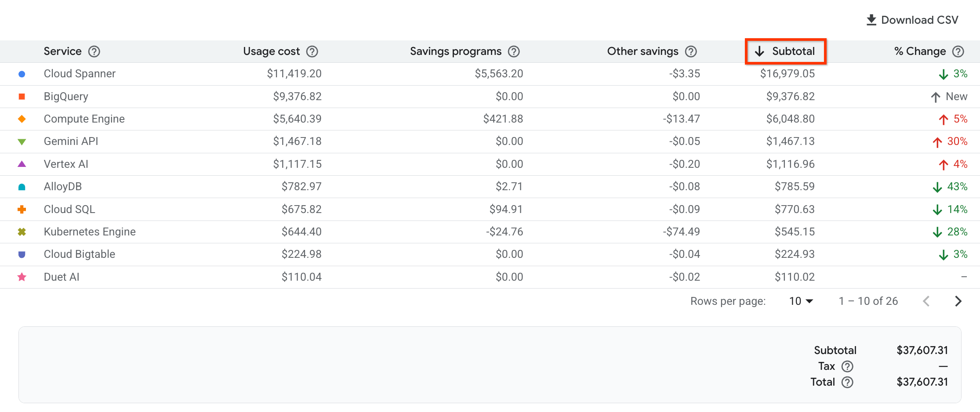Open the help tooltip next to Total
The width and height of the screenshot is (980, 412).
(848, 382)
